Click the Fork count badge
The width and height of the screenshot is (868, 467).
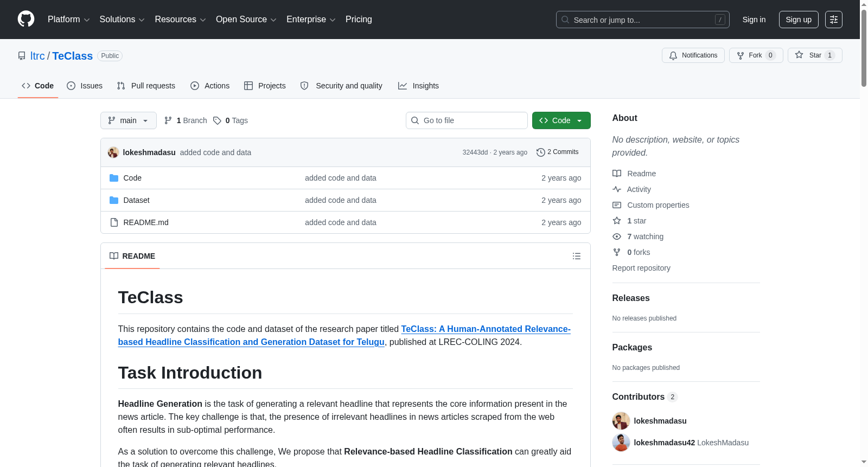(x=770, y=55)
